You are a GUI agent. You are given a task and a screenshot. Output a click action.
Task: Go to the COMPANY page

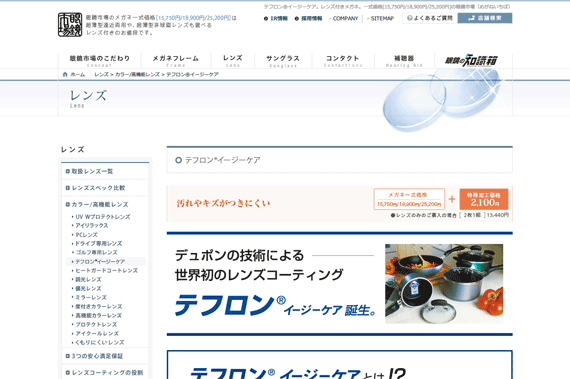(x=344, y=19)
